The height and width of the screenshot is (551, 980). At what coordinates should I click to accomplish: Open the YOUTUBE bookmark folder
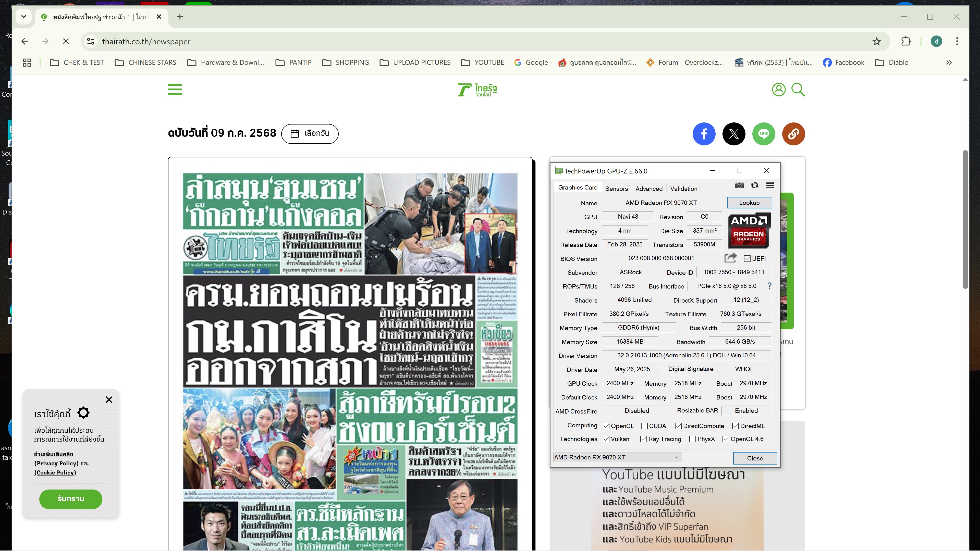482,62
